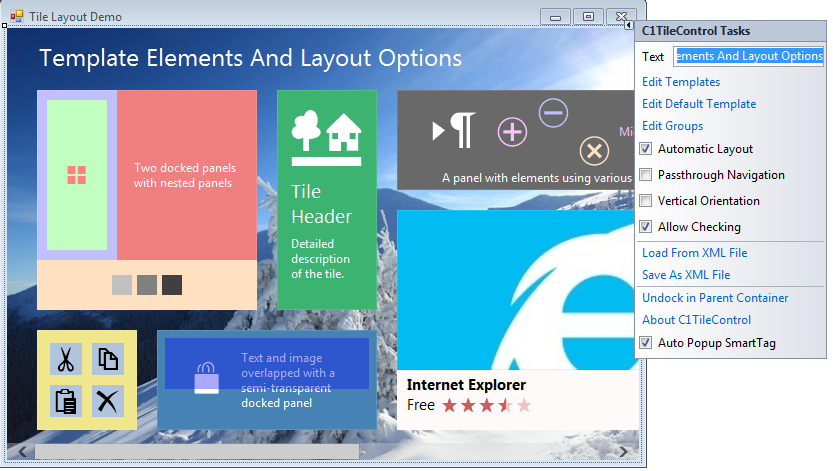Click the scissors cut icon tile
This screenshot has height=471, width=833.
[66, 359]
